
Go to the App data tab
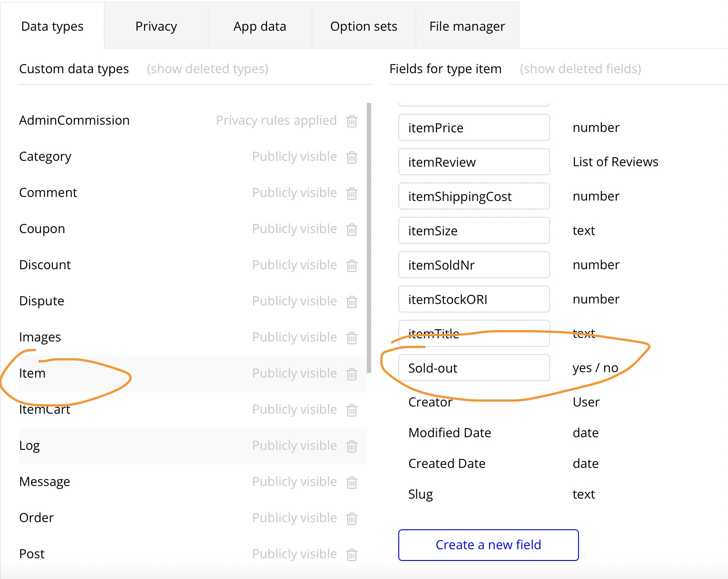[x=260, y=26]
